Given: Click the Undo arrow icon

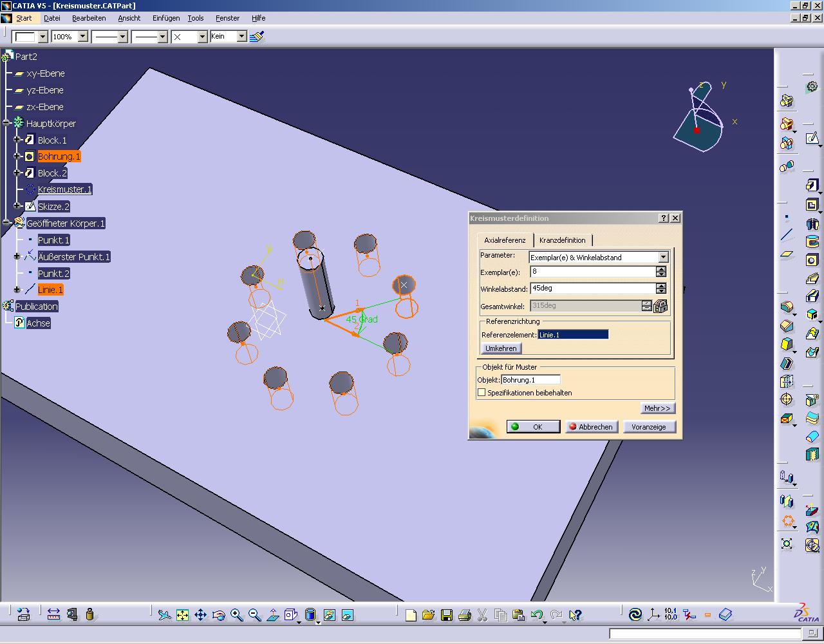Looking at the screenshot, I should click(537, 615).
